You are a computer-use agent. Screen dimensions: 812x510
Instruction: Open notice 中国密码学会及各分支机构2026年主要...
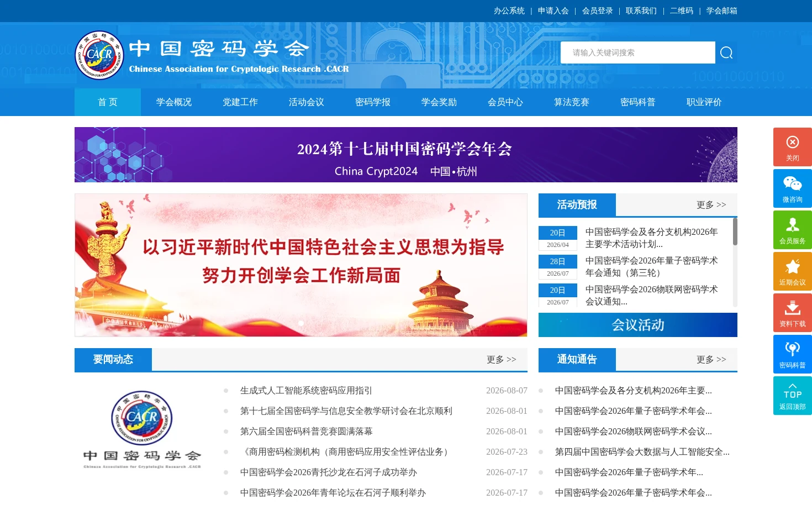coord(634,391)
